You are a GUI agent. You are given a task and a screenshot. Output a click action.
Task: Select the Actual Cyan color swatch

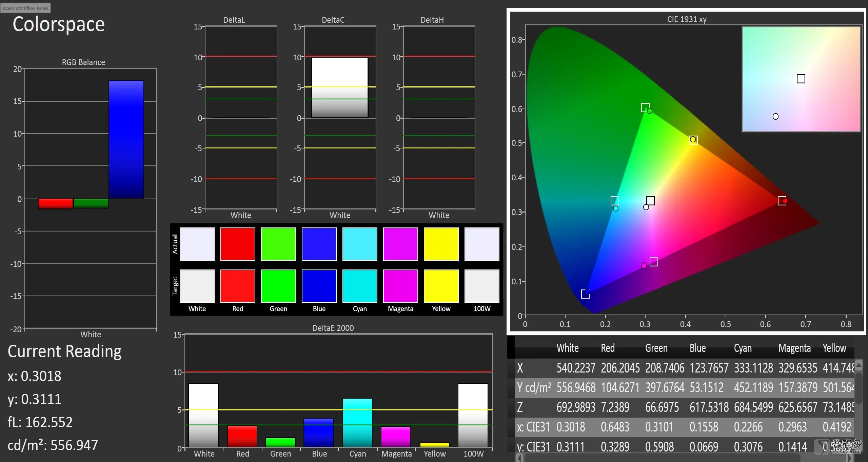(x=360, y=244)
